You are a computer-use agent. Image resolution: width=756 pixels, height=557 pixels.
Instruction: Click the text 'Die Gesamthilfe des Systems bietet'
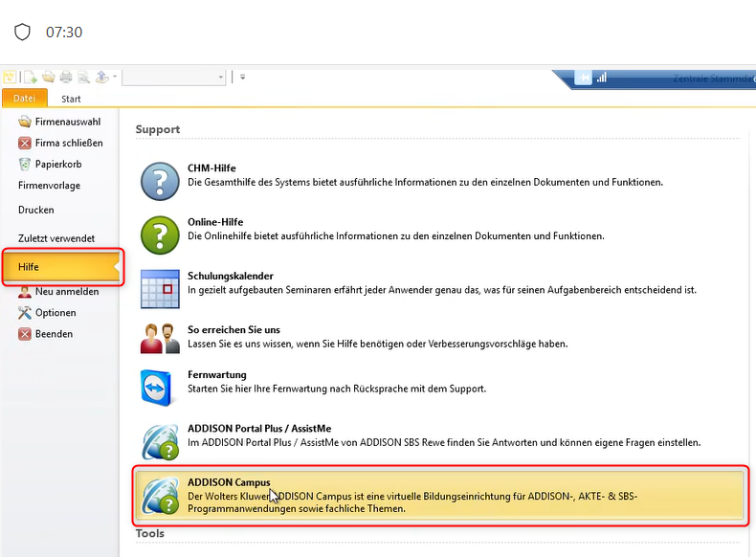263,182
